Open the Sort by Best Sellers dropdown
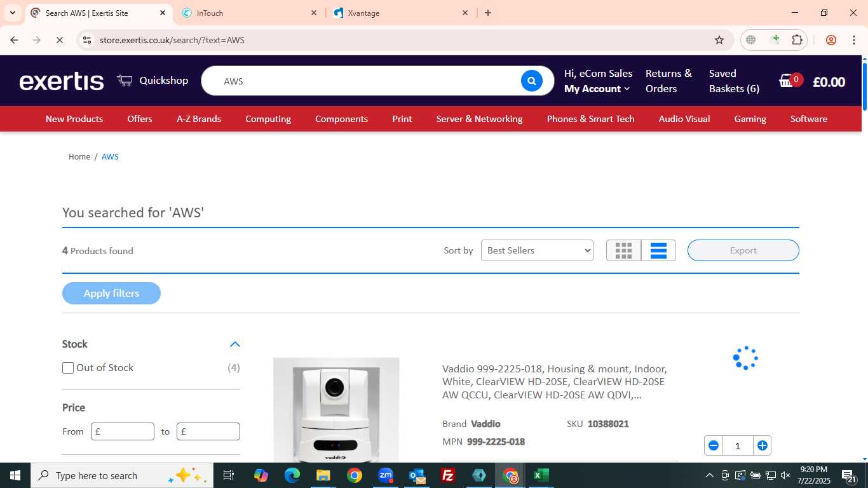868x488 pixels. 537,250
